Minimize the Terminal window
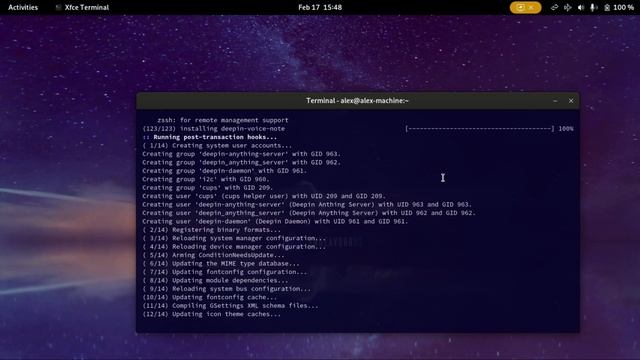The height and width of the screenshot is (360, 640). click(x=555, y=101)
